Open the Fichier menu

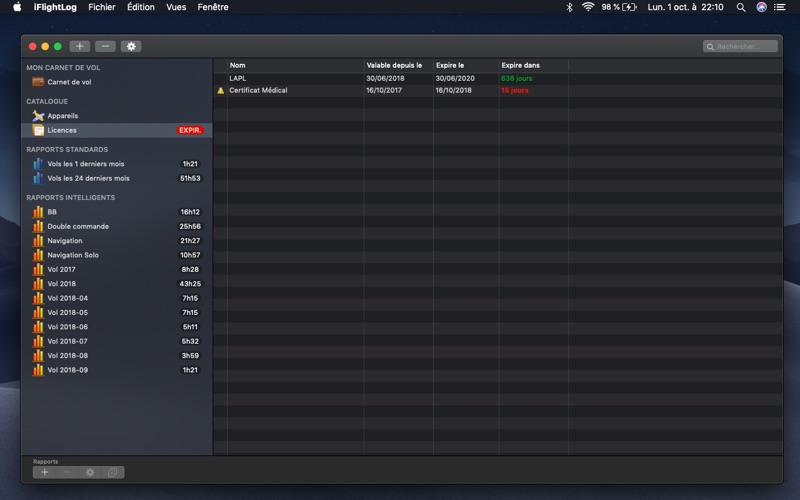(x=102, y=7)
